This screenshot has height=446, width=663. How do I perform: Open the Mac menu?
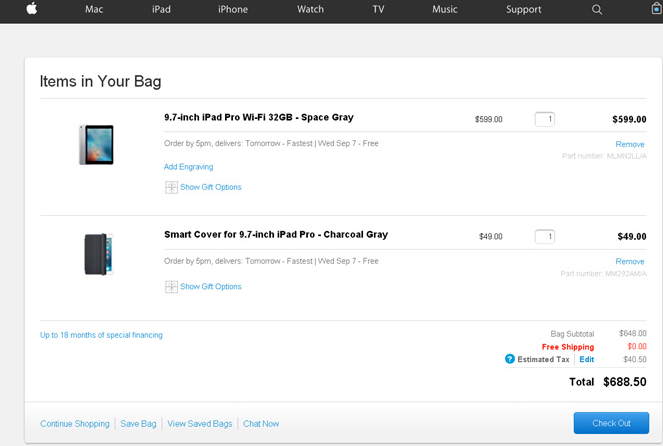click(x=94, y=9)
